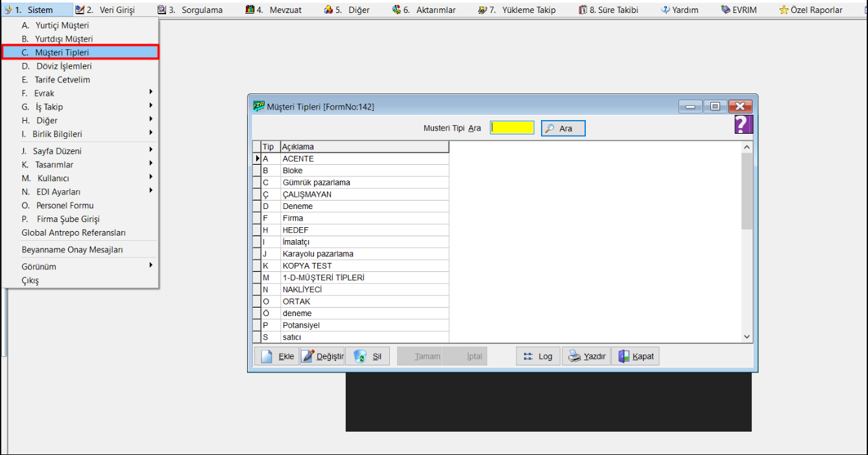868x455 pixels.
Task: Open the 7. Yükleme Takip menu
Action: pos(516,10)
